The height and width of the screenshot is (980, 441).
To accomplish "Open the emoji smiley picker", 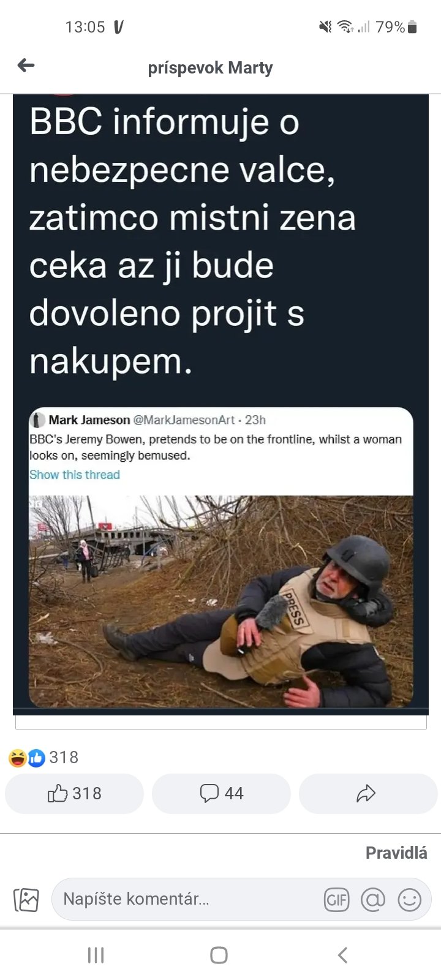I will pos(410,900).
